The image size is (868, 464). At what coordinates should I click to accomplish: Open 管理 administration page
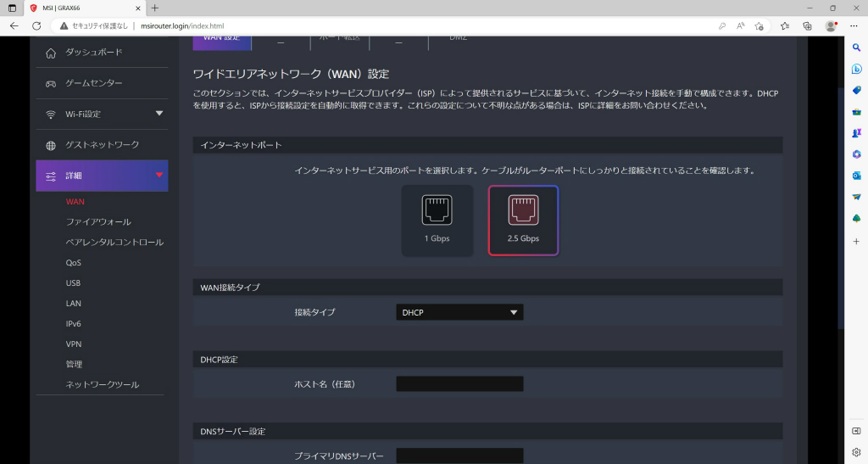(x=75, y=365)
